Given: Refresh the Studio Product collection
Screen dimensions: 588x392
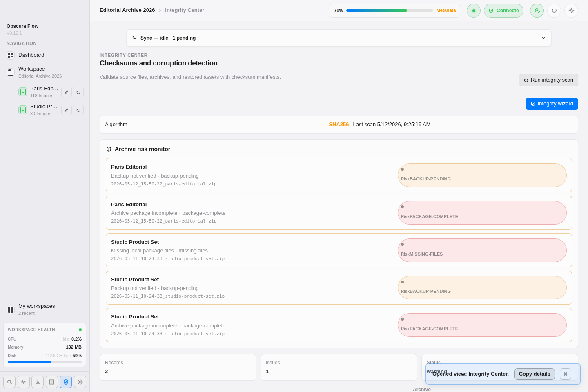Looking at the screenshot, I should 78,110.
